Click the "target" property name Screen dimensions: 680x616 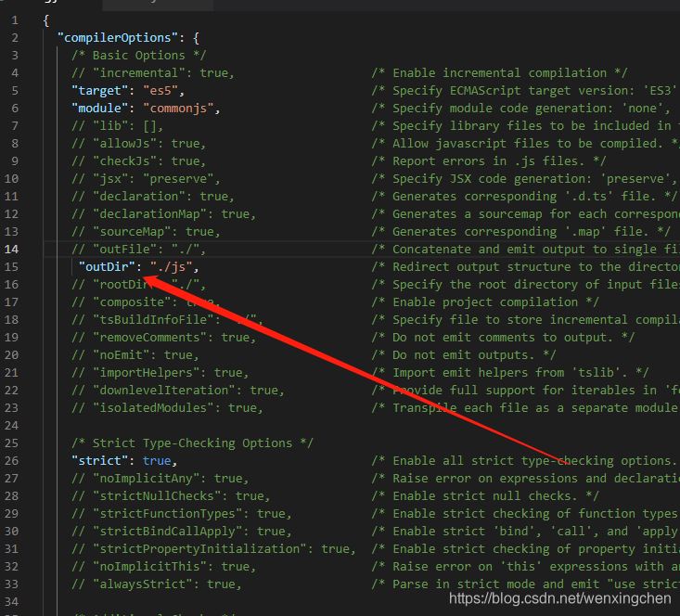pyautogui.click(x=98, y=91)
